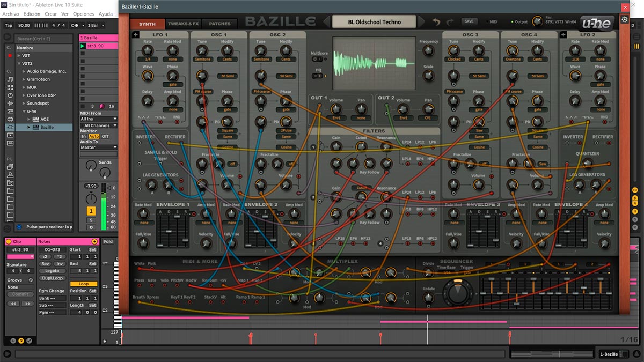This screenshot has height=362, width=644.
Task: Open the Crear menu
Action: (x=51, y=14)
